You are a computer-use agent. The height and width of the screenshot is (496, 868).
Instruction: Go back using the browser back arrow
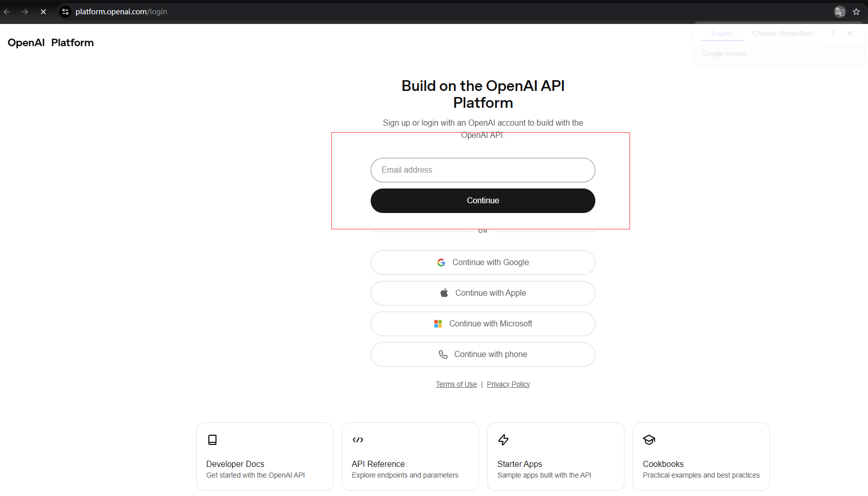click(x=7, y=12)
